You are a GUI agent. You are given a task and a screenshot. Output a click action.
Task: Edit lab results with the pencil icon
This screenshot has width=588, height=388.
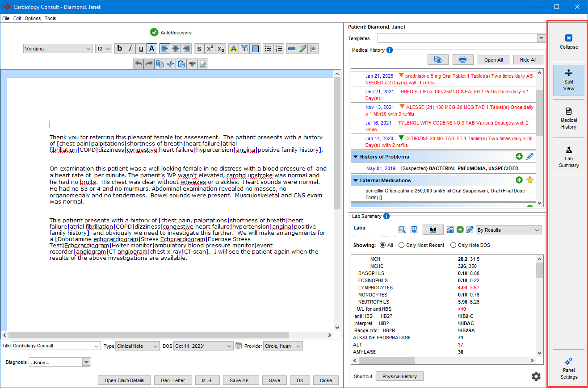[470, 229]
